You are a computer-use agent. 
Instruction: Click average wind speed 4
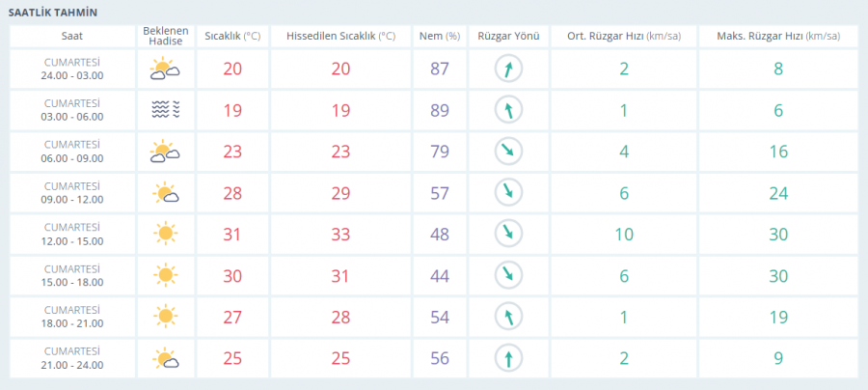tap(624, 153)
